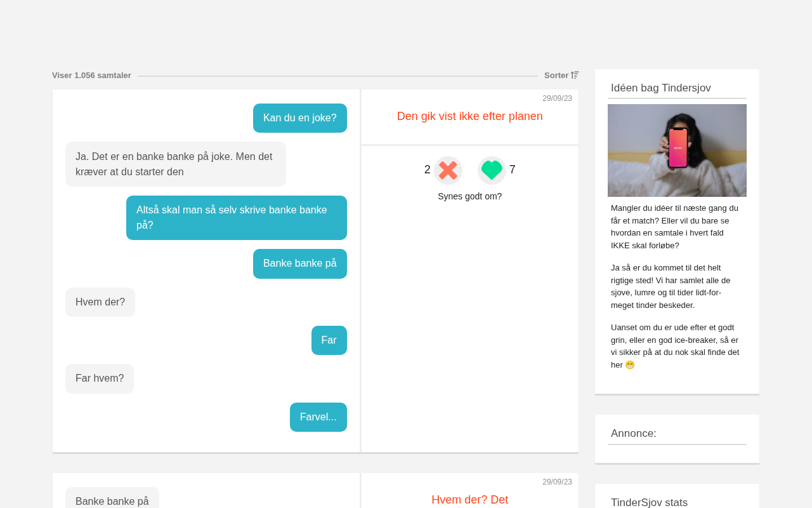Click the red X dislike icon

tap(448, 170)
